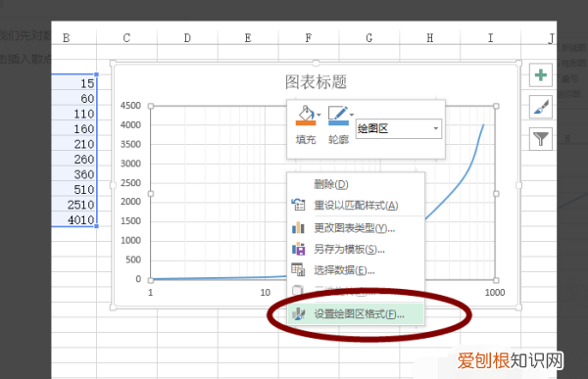Screen dimensions: 588x379
Task: Click cell containing 360
Action: (73, 174)
